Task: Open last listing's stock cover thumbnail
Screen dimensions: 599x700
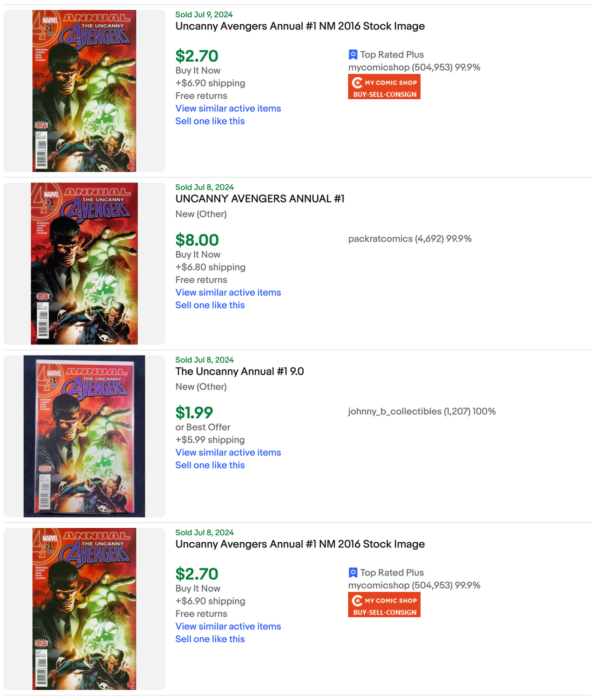Action: pos(84,609)
